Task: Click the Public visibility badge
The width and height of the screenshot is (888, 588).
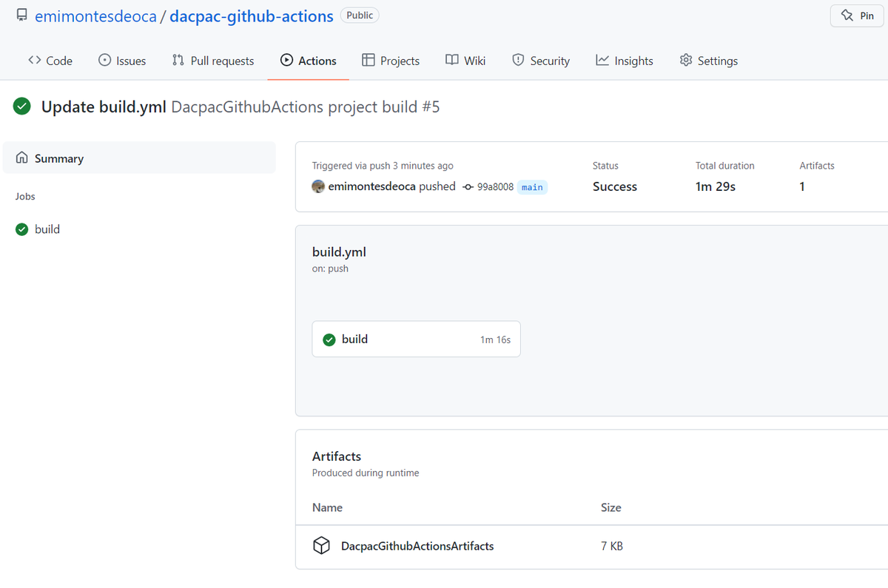Action: pyautogui.click(x=360, y=15)
